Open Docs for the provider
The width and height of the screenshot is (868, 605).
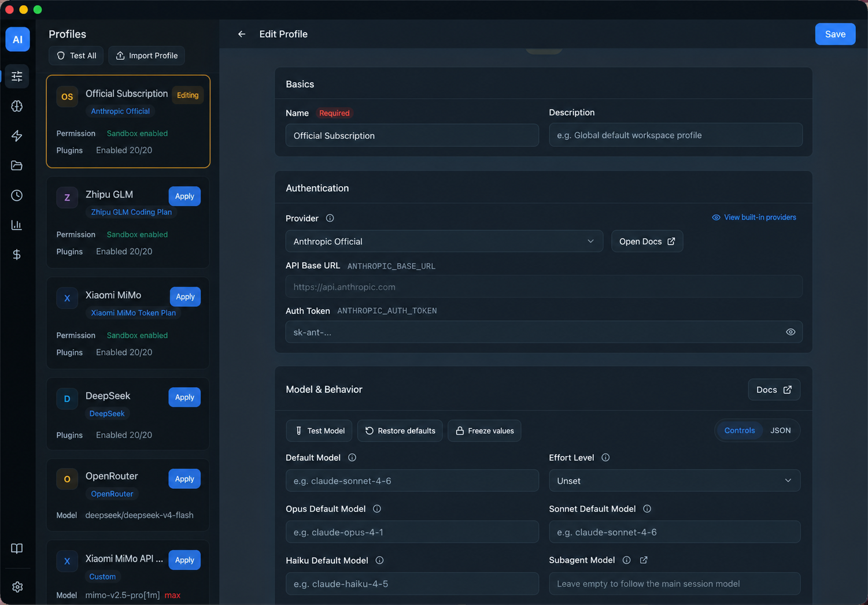pyautogui.click(x=647, y=242)
